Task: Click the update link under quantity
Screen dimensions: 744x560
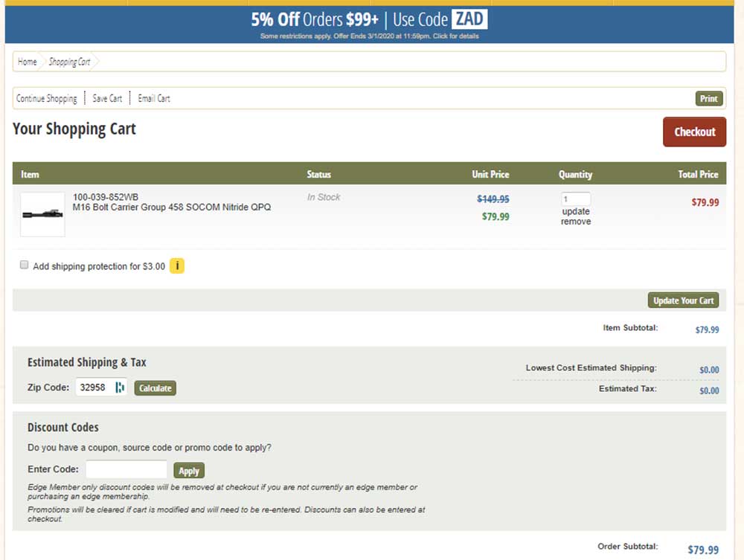Action: 576,211
